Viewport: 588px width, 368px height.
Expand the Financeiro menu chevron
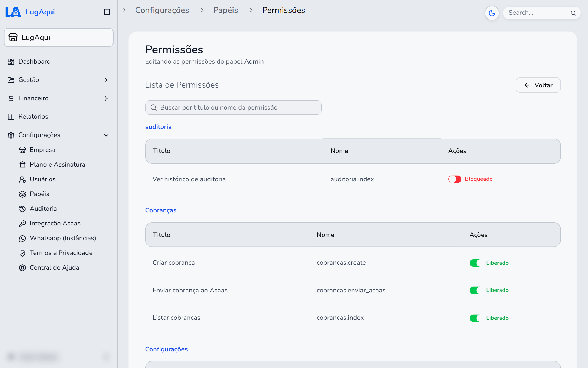tap(106, 98)
